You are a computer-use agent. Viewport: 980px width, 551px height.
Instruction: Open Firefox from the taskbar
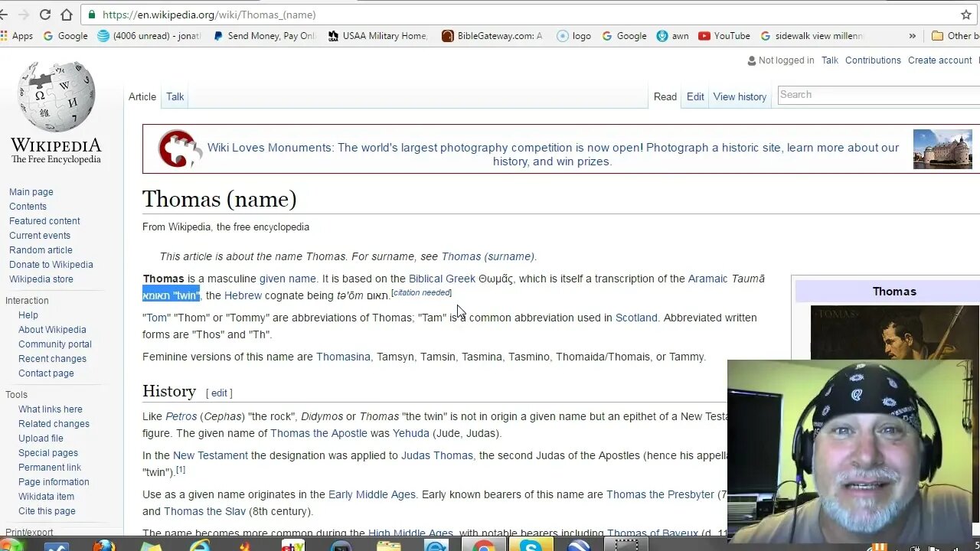[x=103, y=546]
